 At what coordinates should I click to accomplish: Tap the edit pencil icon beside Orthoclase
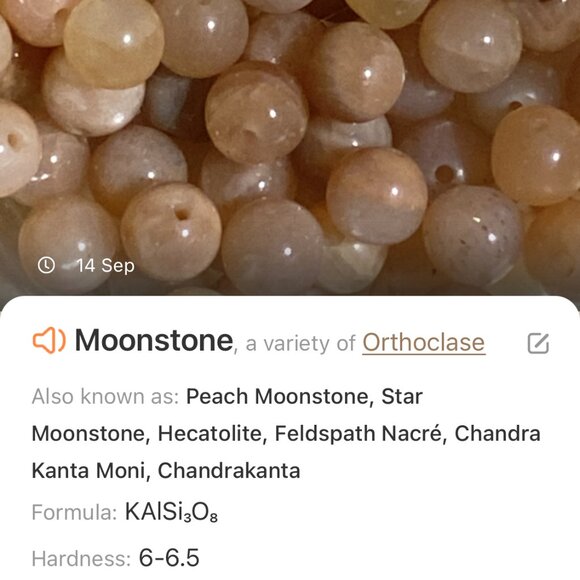[x=538, y=343]
